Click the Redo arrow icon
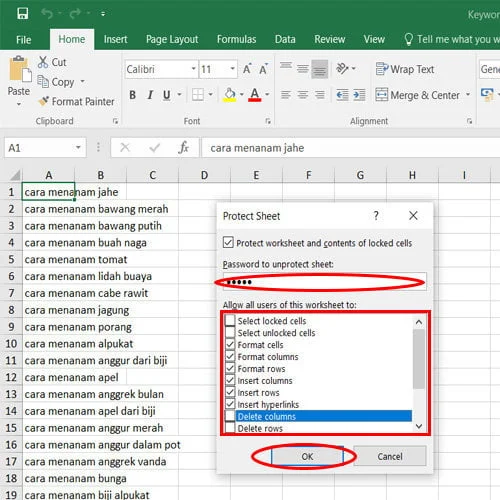 [75, 14]
